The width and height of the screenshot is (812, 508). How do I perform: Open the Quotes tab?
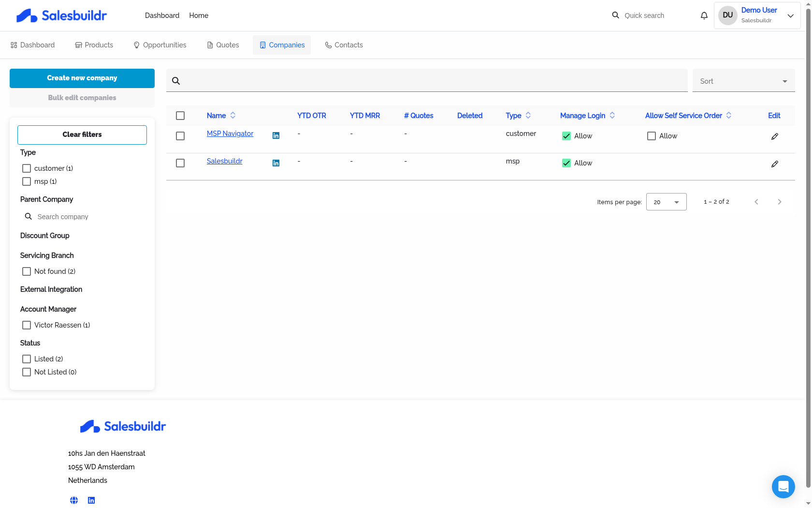click(x=223, y=45)
